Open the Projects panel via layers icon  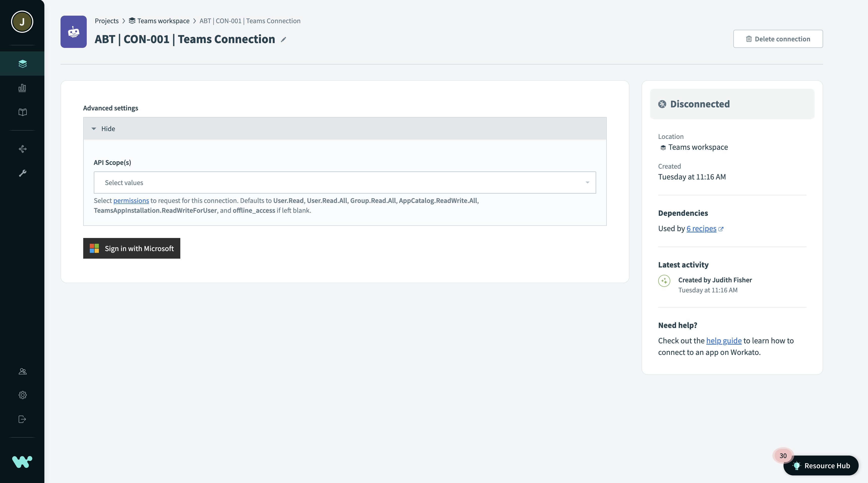coord(22,63)
